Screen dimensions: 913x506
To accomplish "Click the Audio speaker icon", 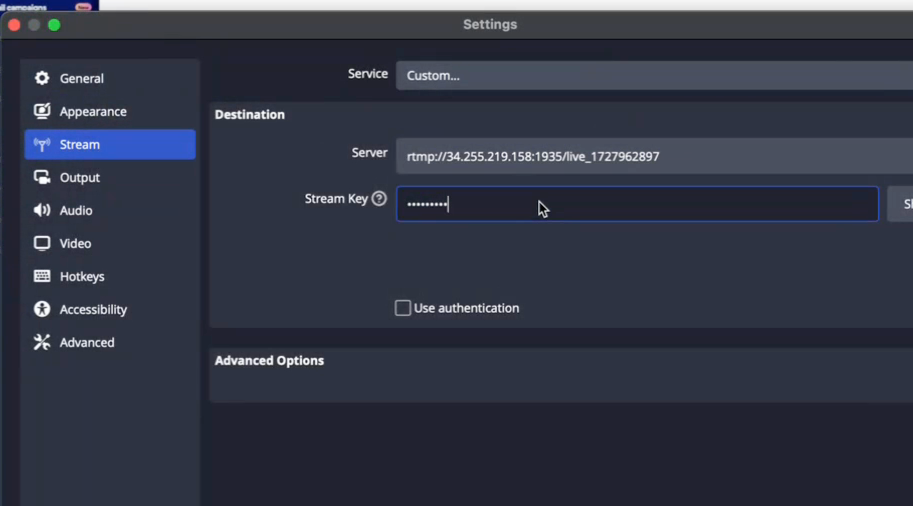I will [x=42, y=210].
